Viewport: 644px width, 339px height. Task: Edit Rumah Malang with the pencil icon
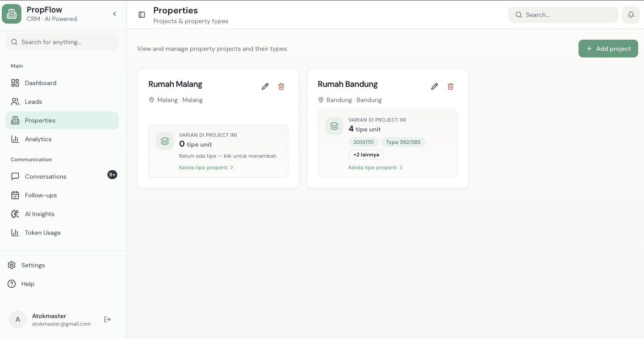point(265,86)
